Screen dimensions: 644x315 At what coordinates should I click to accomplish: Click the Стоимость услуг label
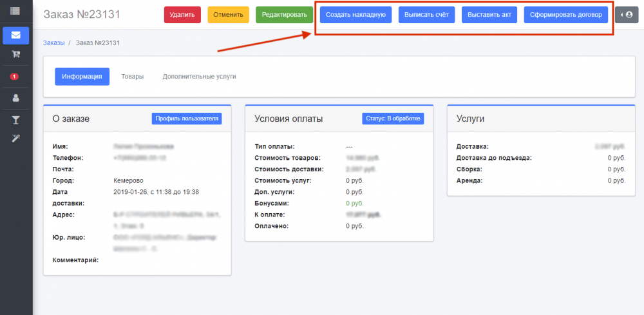point(283,181)
